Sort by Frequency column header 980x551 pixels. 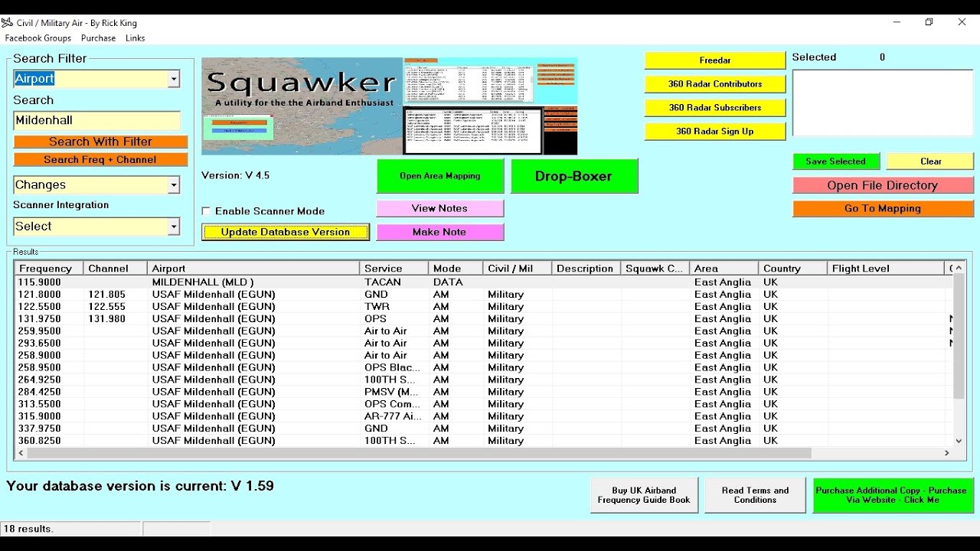click(x=49, y=269)
